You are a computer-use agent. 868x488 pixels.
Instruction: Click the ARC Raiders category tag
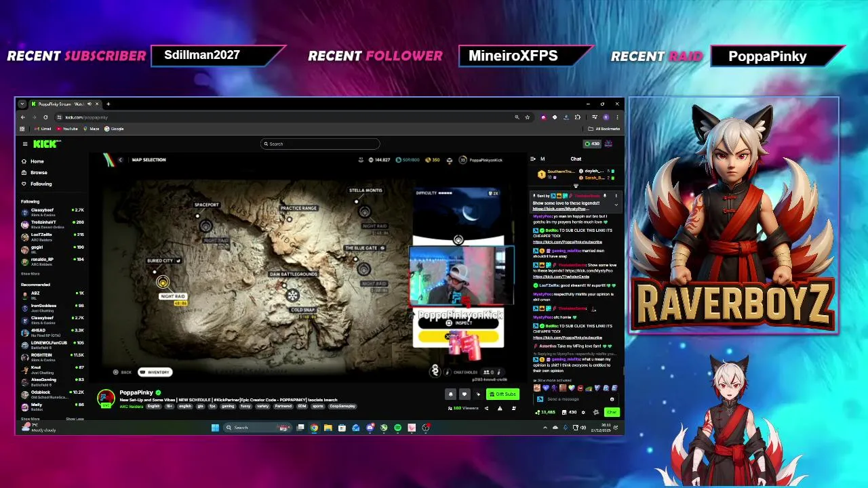coord(132,406)
